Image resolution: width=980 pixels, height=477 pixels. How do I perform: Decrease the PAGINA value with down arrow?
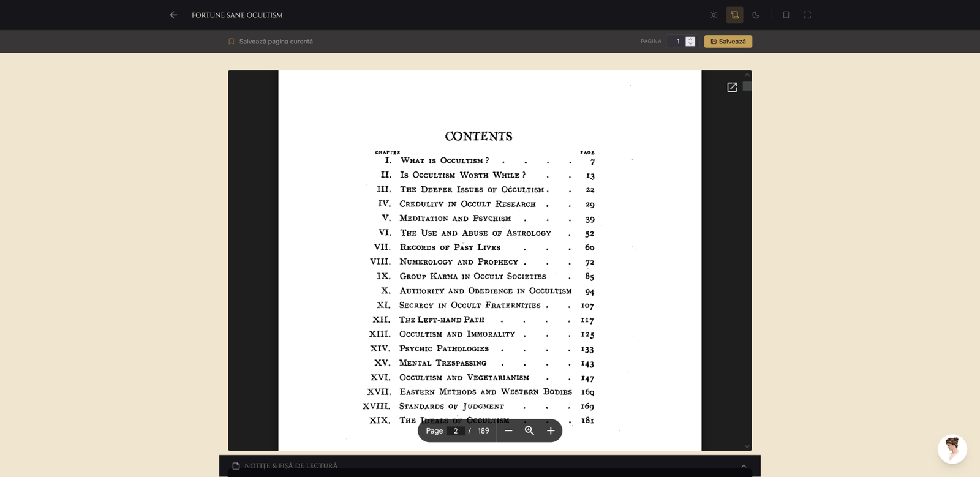[x=690, y=44]
